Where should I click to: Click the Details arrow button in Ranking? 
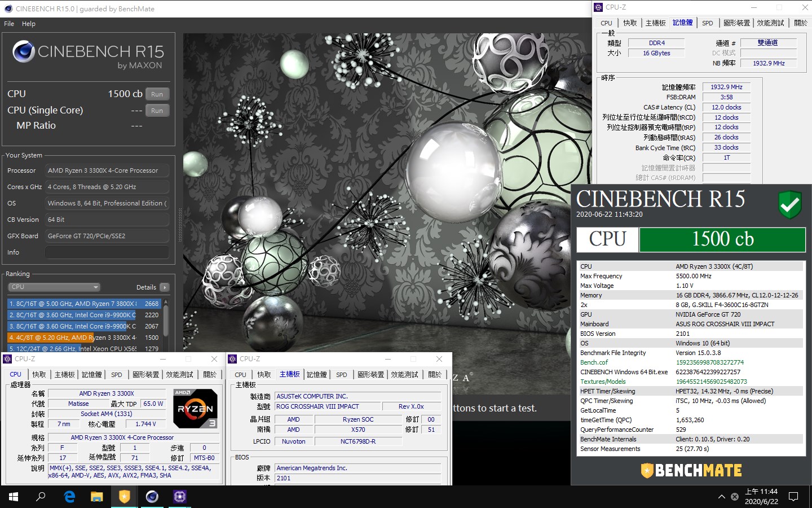[x=165, y=287]
